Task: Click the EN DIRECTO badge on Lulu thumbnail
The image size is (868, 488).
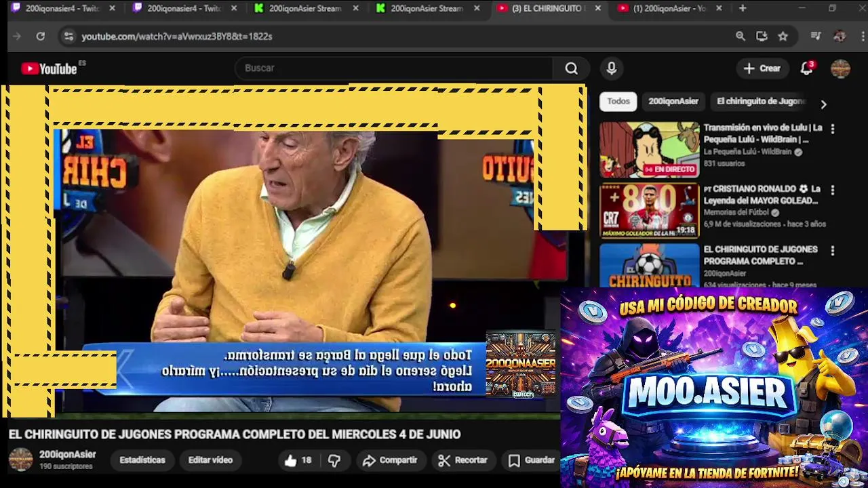Action: click(x=669, y=169)
